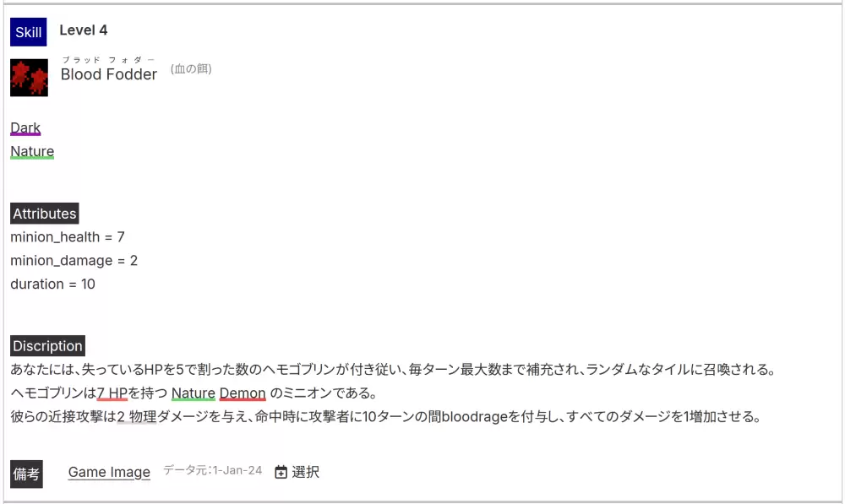Click the blue Skill badge
The width and height of the screenshot is (845, 504).
(x=29, y=32)
